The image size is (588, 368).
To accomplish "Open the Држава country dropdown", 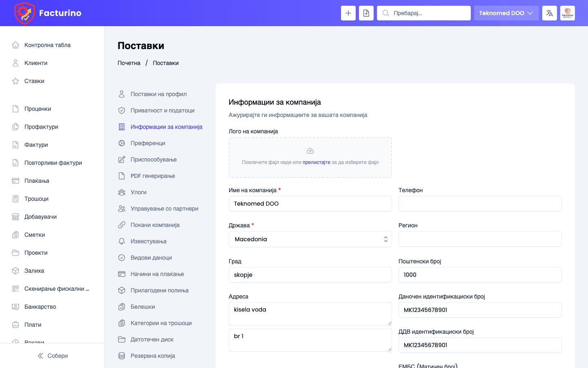I will pos(310,239).
